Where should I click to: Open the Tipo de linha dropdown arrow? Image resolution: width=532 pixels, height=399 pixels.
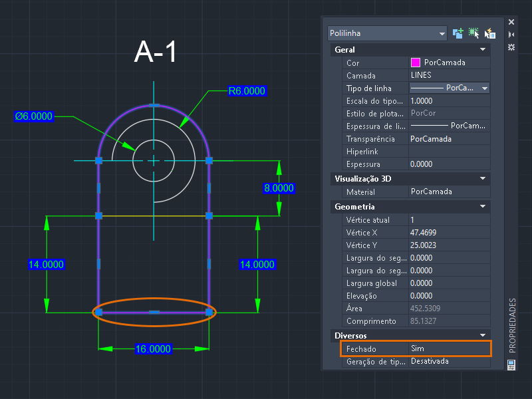tap(484, 88)
